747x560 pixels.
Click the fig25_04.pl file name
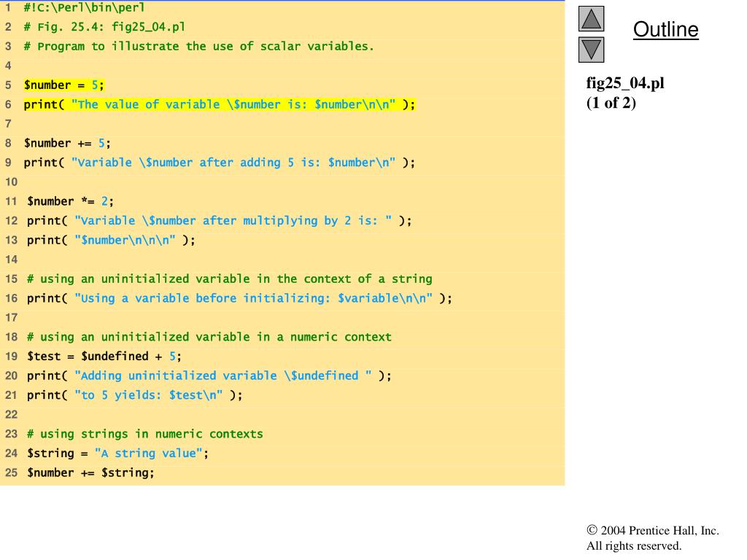point(625,83)
